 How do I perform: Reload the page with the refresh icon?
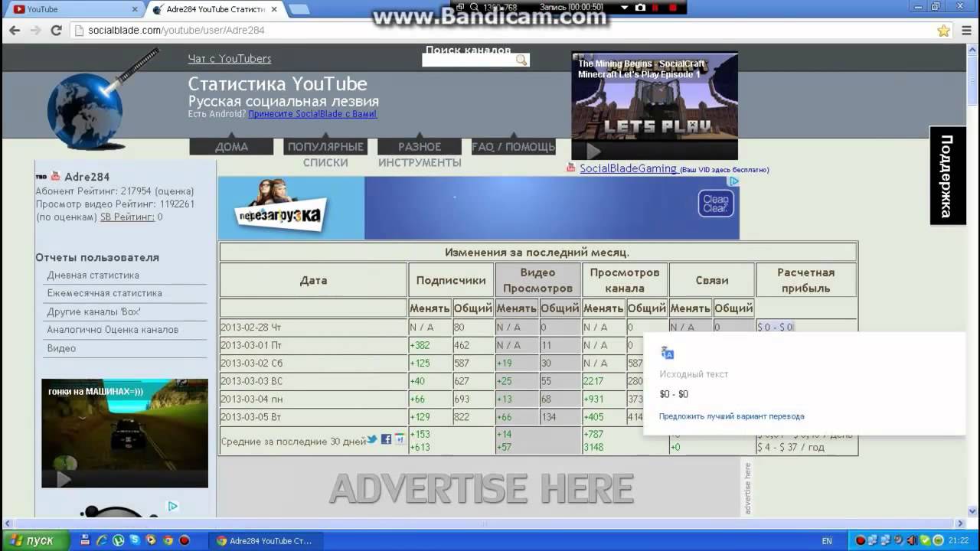56,31
